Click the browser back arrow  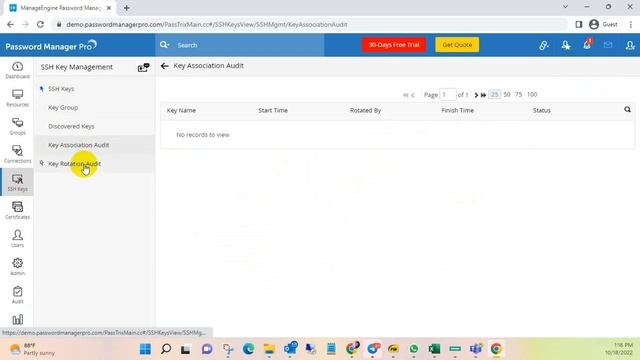tap(10, 24)
